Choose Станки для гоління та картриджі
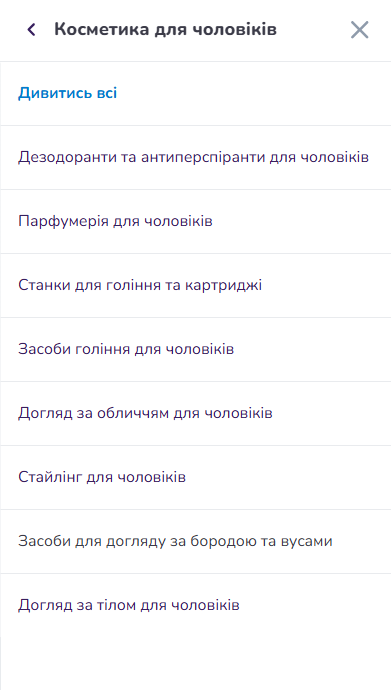Viewport: 391px width, 690px height. coord(195,285)
